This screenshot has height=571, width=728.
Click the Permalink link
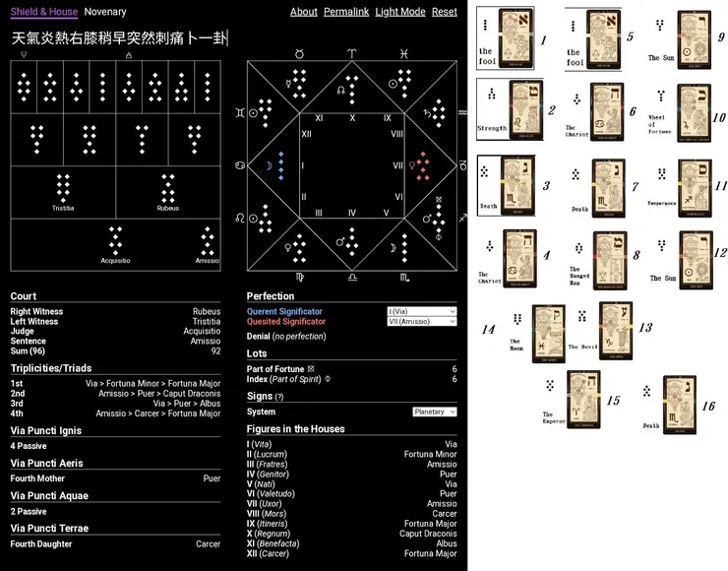[x=346, y=12]
